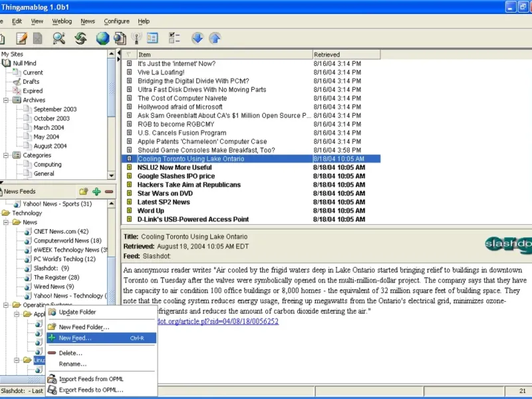Viewport: 532px width, 399px height.
Task: Click green plus add feed icon in News Feeds header
Action: pyautogui.click(x=96, y=192)
